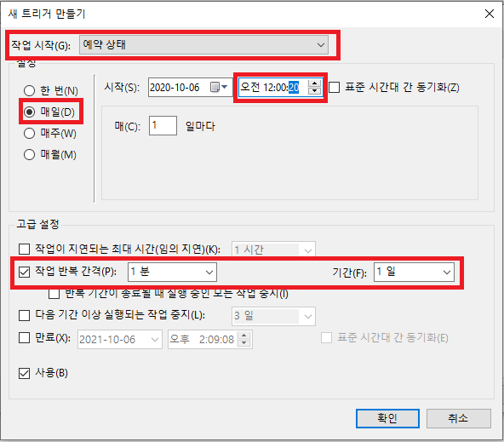
Task: Confirm with the 확인 button
Action: (x=387, y=418)
